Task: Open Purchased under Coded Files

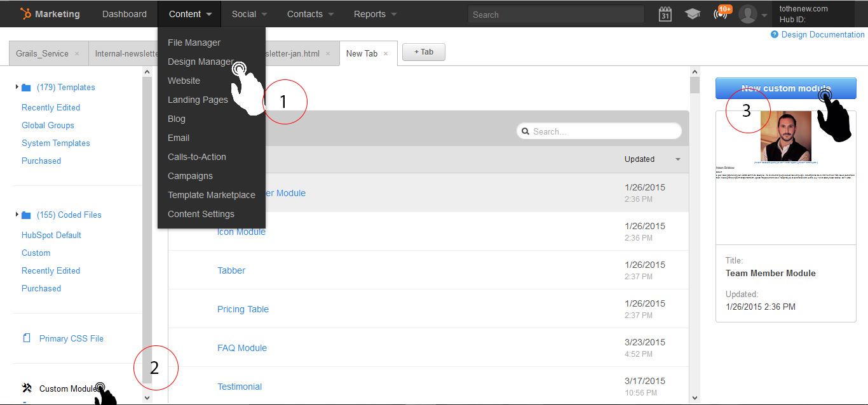Action: pos(41,289)
